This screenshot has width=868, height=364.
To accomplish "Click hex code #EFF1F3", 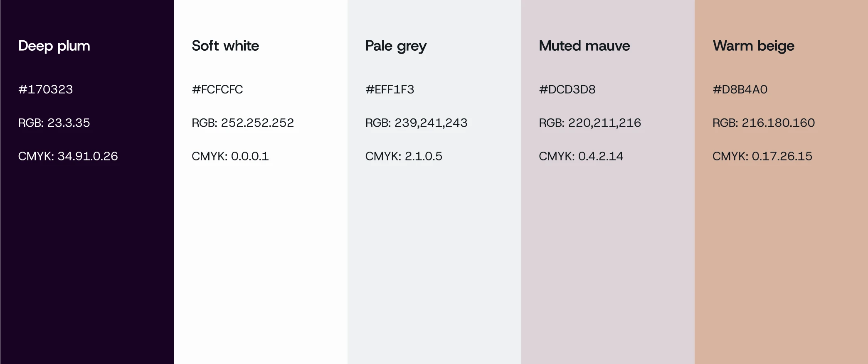I will [x=390, y=89].
